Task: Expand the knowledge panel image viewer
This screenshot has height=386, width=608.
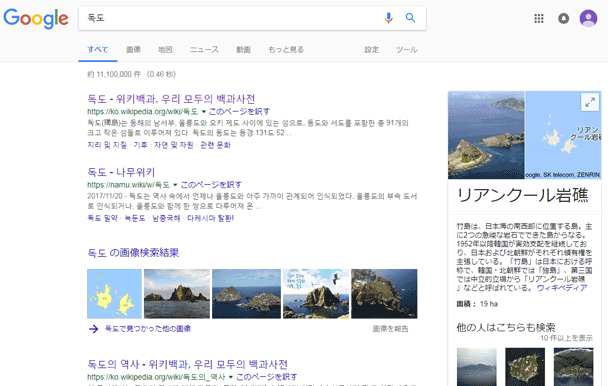Action: pos(590,102)
